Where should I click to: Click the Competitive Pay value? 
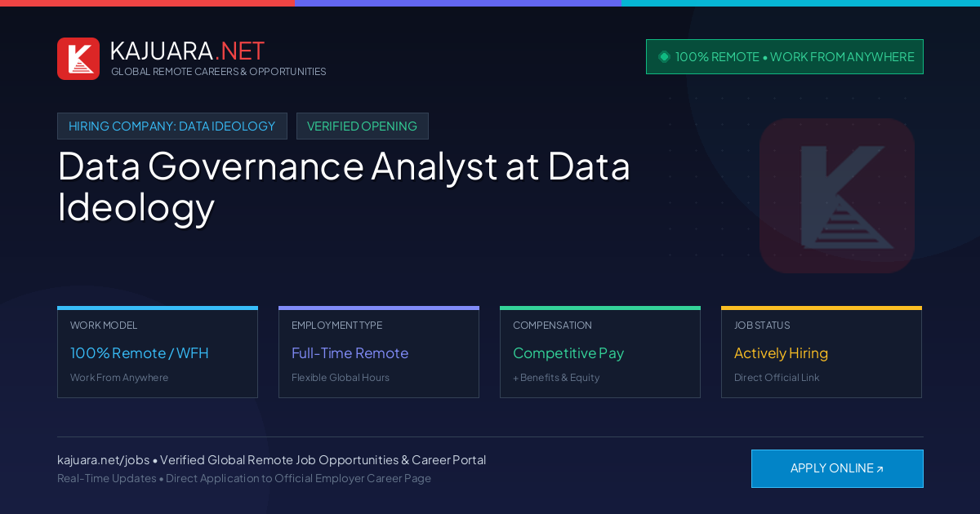pos(568,353)
